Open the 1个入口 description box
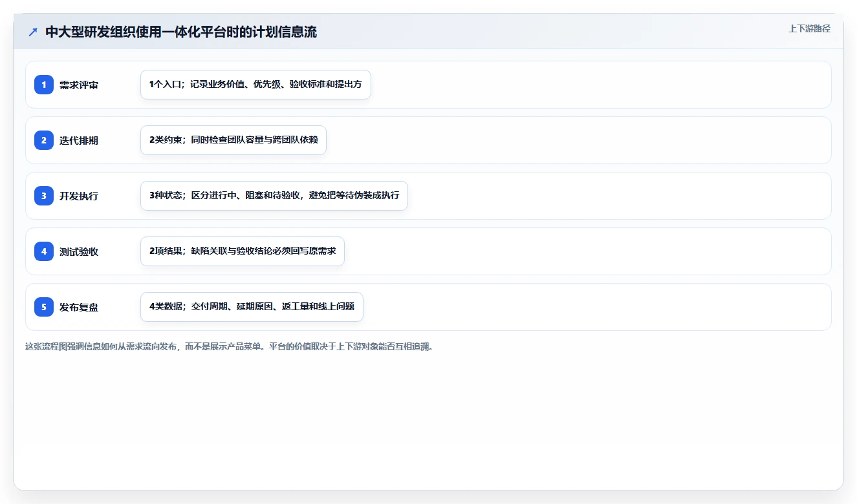 (255, 85)
